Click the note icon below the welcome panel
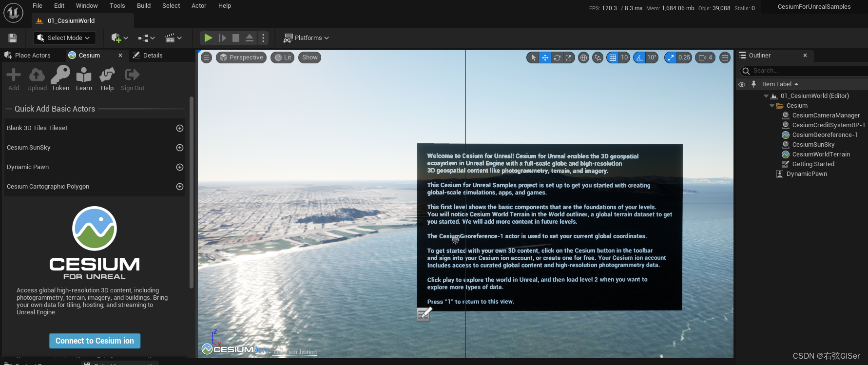868x365 pixels. click(424, 314)
